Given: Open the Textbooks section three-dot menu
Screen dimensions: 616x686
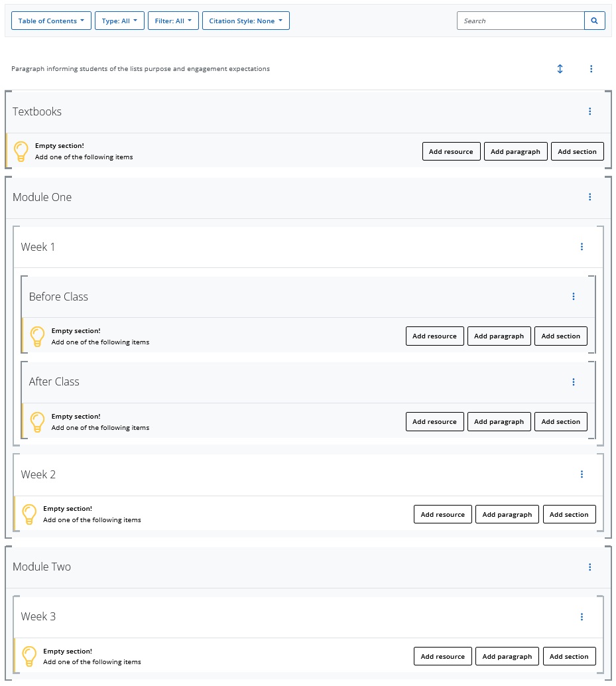Looking at the screenshot, I should [589, 111].
